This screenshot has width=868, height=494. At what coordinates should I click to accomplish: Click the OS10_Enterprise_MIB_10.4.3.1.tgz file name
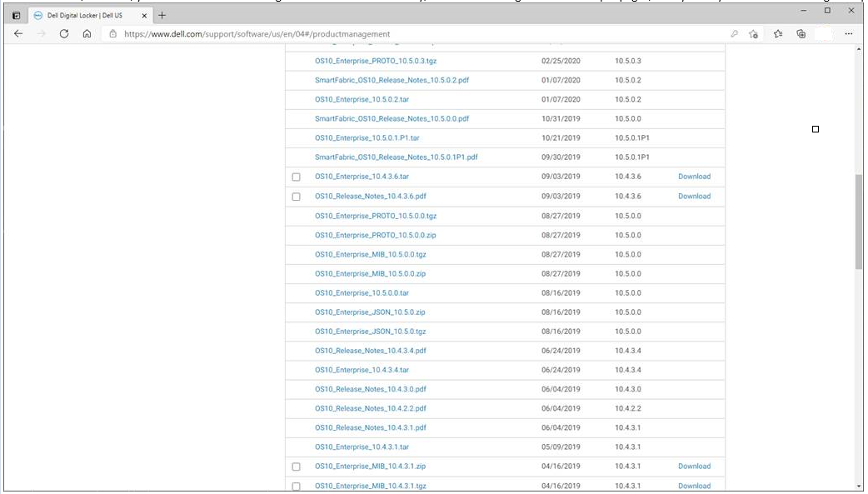371,486
